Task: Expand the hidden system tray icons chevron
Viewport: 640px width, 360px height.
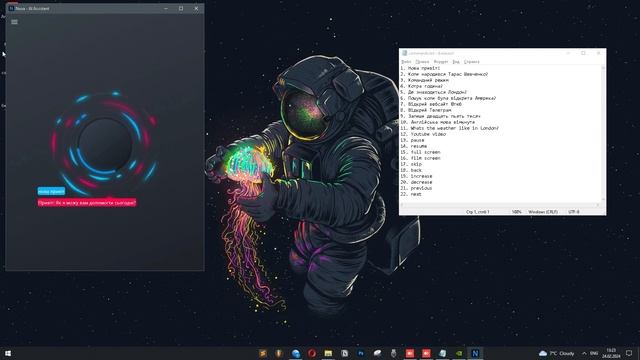Action: coord(584,353)
